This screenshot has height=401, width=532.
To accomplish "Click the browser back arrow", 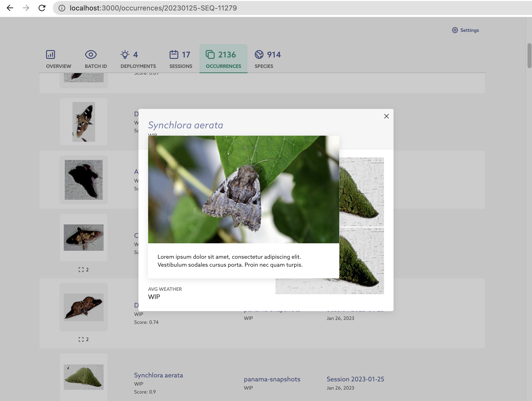I will (x=10, y=8).
